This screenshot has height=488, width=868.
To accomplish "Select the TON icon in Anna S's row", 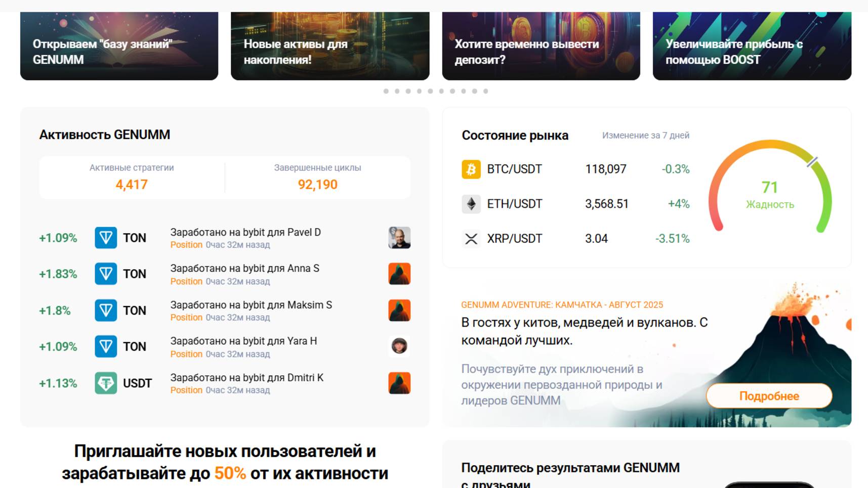I will pos(105,274).
